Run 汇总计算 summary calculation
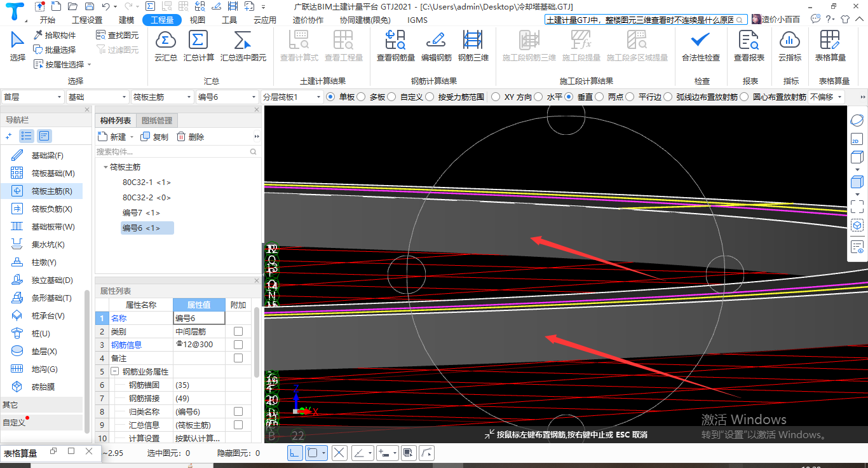This screenshot has width=868, height=468. [199, 46]
